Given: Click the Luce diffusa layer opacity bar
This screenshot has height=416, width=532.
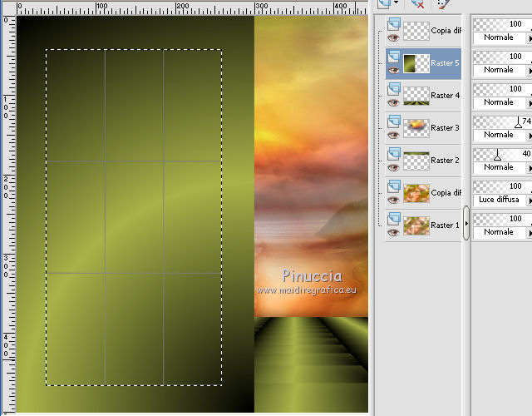Looking at the screenshot, I should [502, 186].
